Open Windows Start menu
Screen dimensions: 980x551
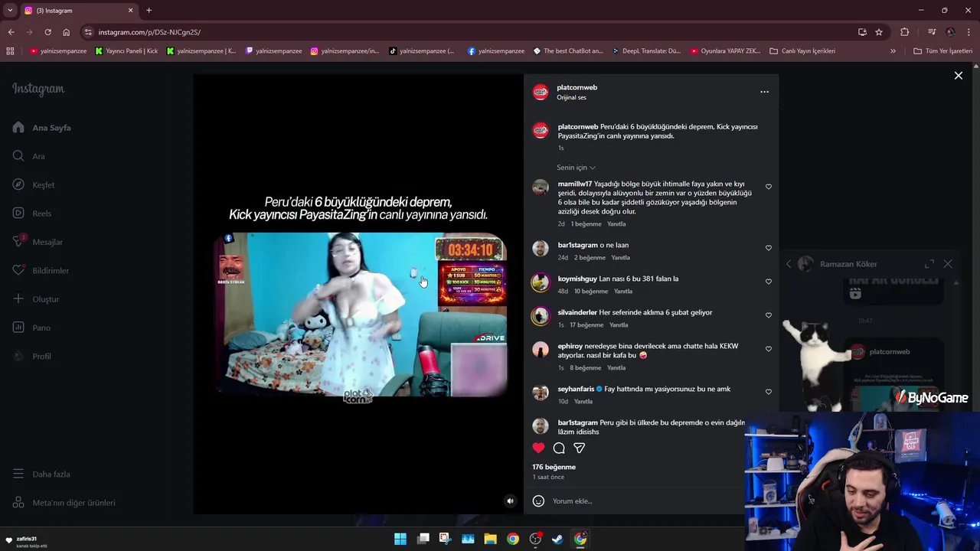pos(400,539)
